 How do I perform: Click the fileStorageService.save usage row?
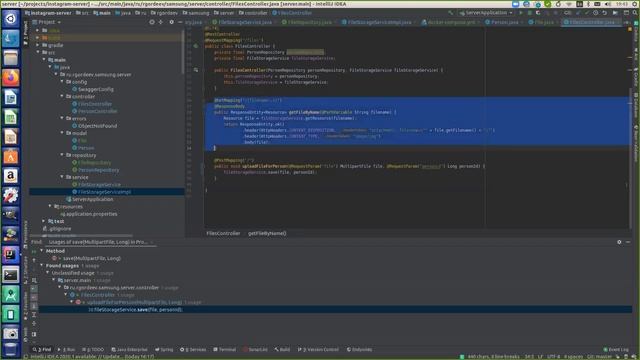coord(336,309)
